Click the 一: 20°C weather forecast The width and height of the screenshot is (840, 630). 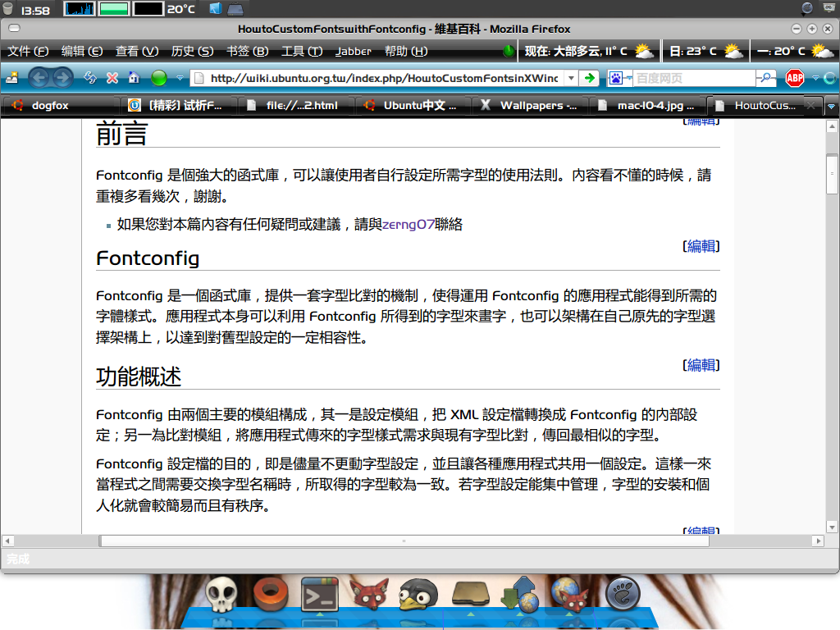click(x=794, y=52)
